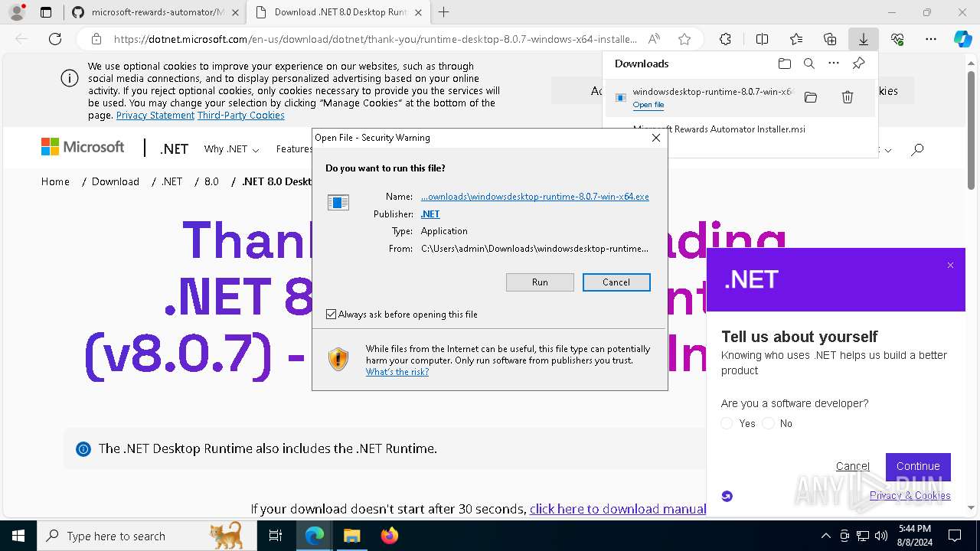Click Type here to search box
Image resolution: width=980 pixels, height=551 pixels.
[147, 536]
